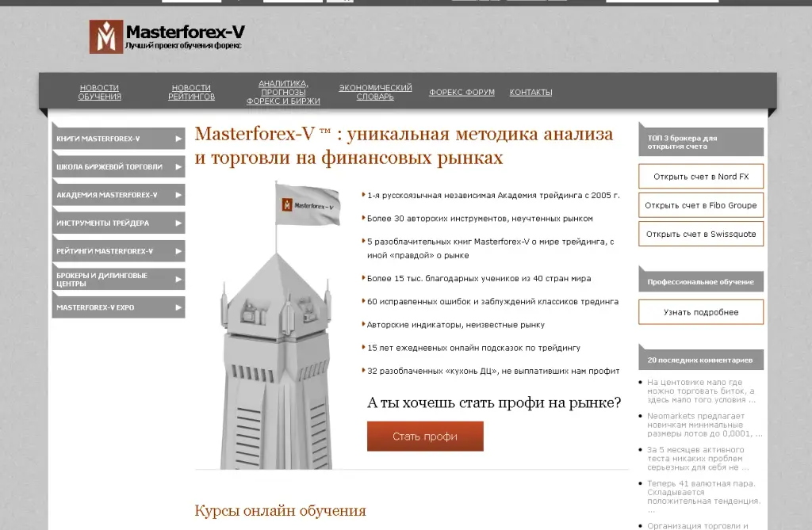Click bullet text 'Авторские индикаторы, неизвестные рынку'
This screenshot has width=812, height=530.
[456, 325]
